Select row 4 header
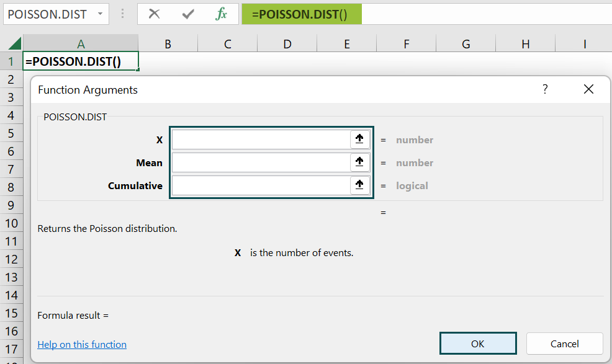 [x=11, y=115]
